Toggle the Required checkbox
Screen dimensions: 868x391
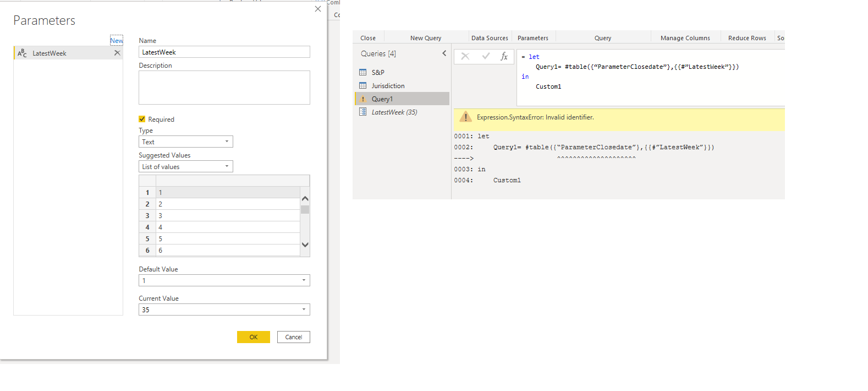[x=142, y=119]
